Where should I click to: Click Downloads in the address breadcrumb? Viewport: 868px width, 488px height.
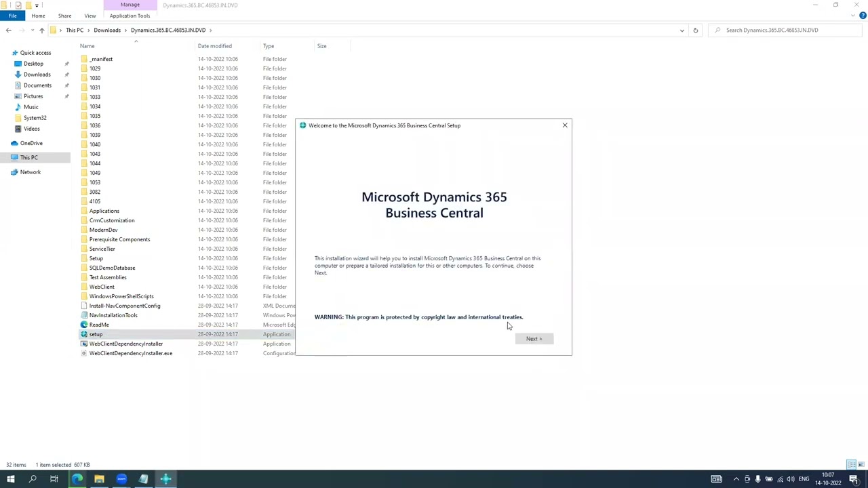pos(107,30)
